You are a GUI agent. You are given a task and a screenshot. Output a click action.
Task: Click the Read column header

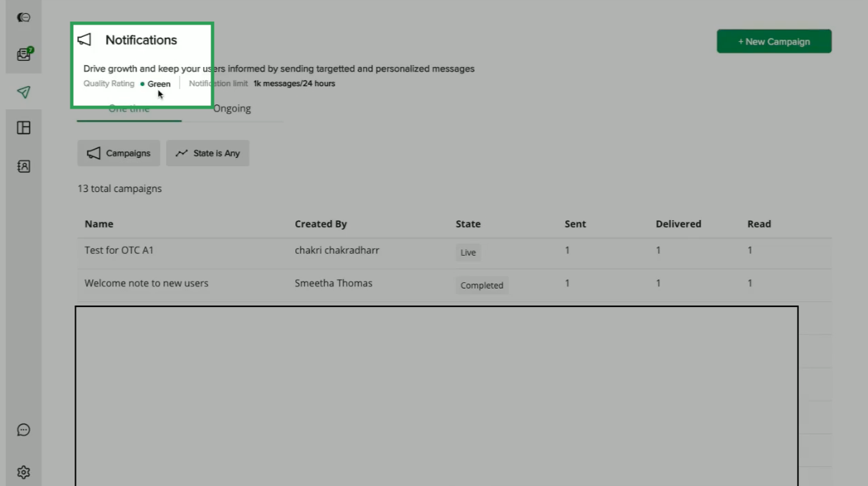[x=759, y=224]
